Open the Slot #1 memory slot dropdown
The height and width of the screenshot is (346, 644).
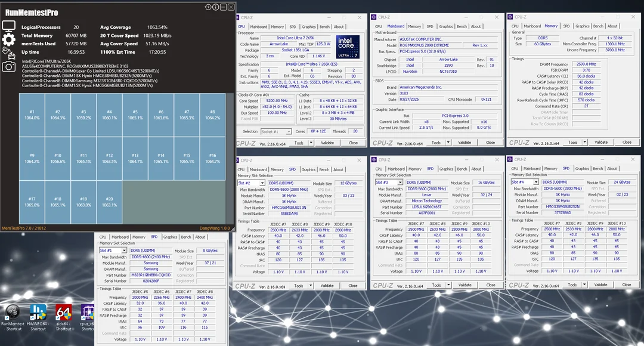coord(112,251)
